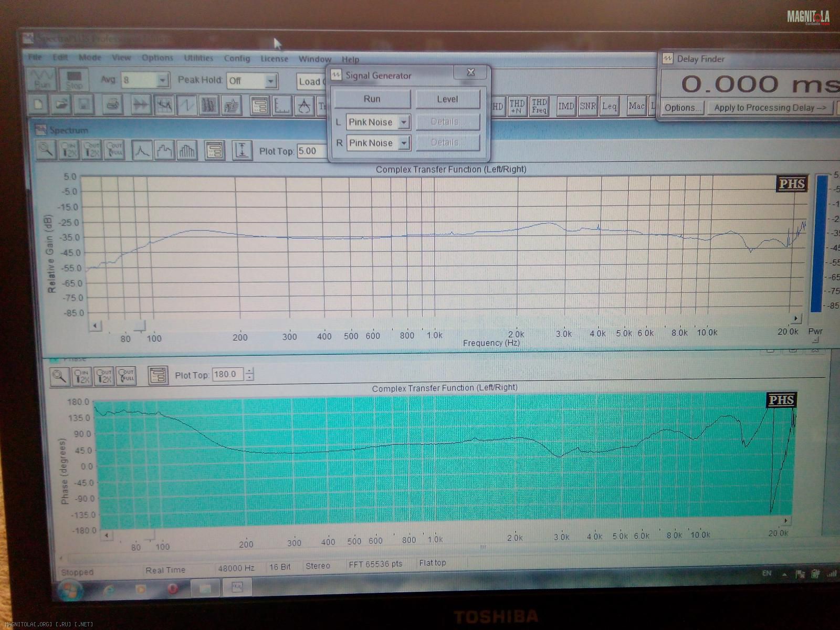The height and width of the screenshot is (630, 840).
Task: Expand the L channel Pink Noise dropdown
Action: pyautogui.click(x=404, y=122)
